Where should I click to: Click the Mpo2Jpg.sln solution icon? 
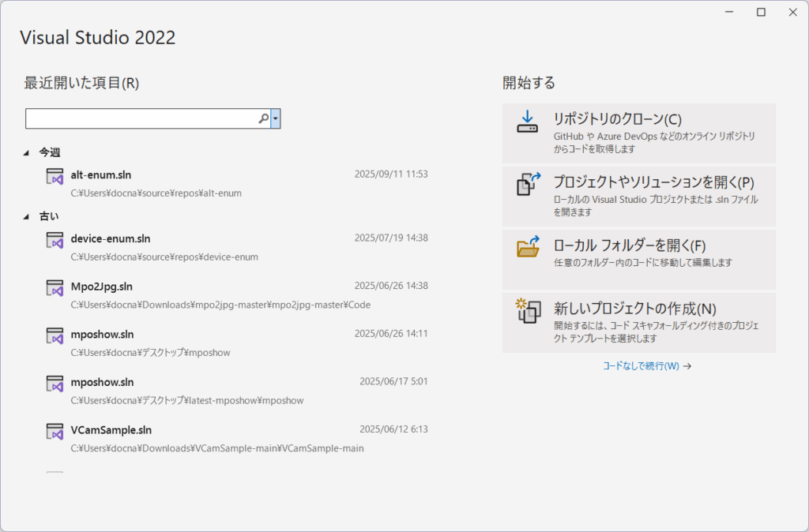click(x=55, y=288)
